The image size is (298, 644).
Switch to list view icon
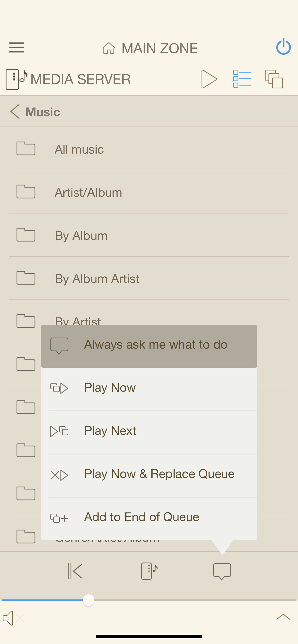pos(242,79)
